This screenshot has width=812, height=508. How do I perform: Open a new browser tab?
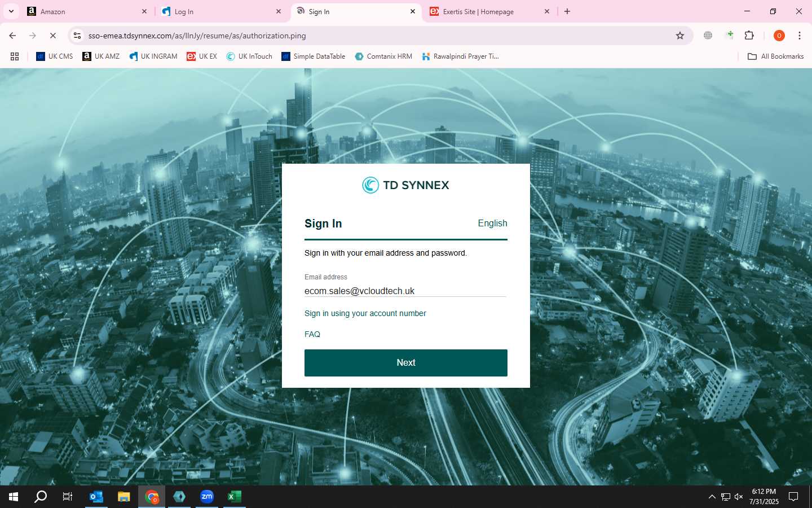tap(567, 11)
